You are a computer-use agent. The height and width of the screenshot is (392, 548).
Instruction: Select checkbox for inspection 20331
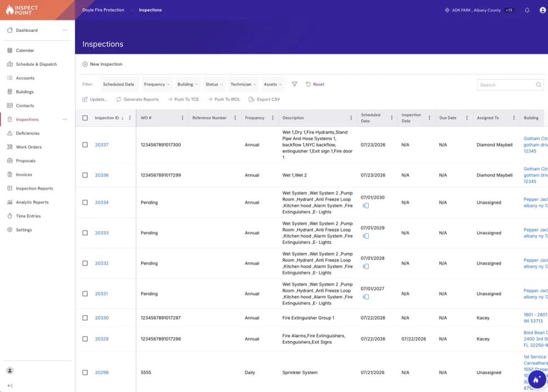(85, 294)
